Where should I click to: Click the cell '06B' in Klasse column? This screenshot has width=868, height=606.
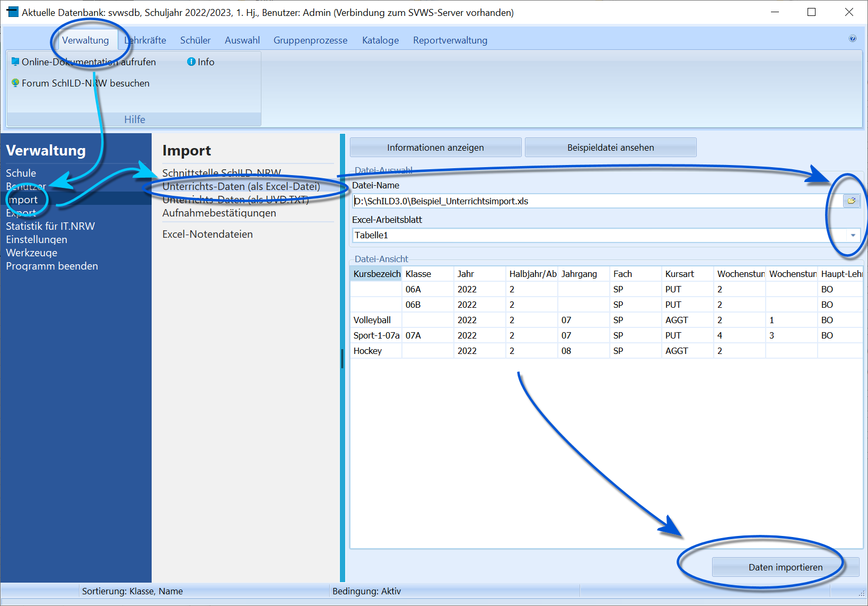pyautogui.click(x=428, y=305)
